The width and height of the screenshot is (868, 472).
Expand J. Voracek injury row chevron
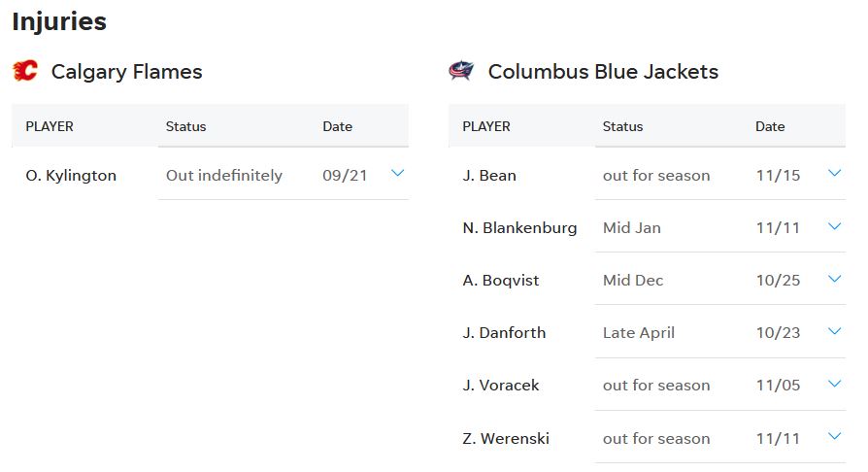click(834, 384)
